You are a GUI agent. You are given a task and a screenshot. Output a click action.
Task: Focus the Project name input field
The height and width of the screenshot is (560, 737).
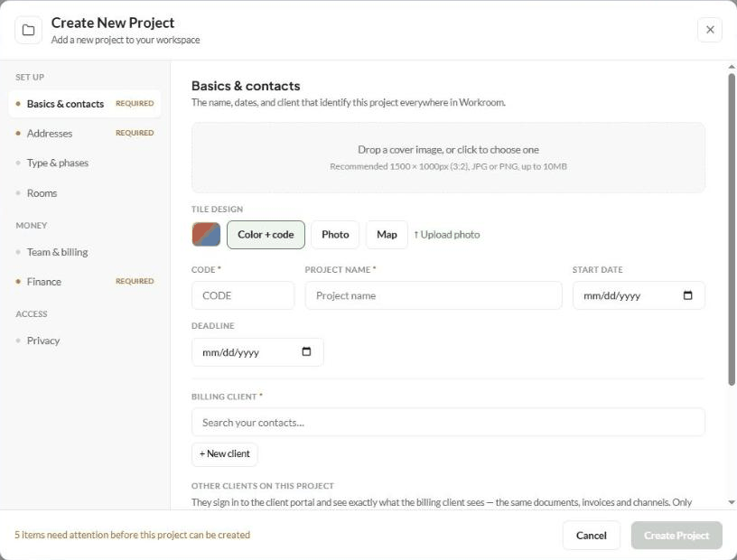tap(434, 295)
